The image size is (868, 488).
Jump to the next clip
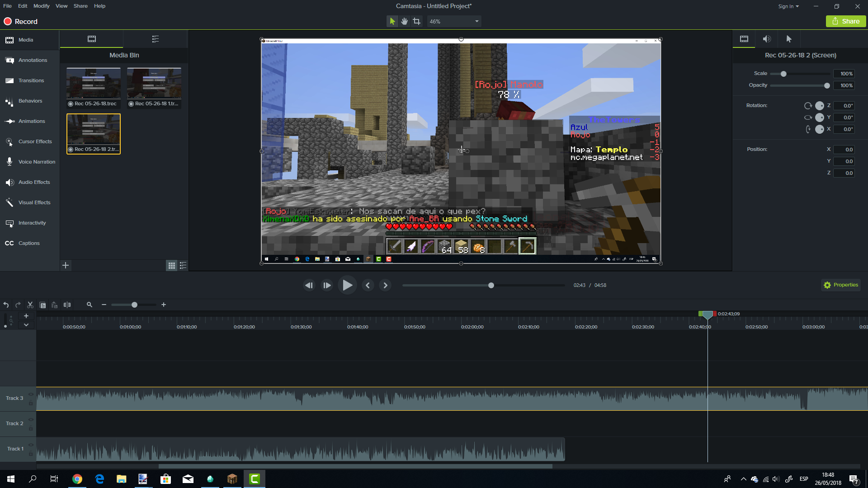[x=385, y=285]
